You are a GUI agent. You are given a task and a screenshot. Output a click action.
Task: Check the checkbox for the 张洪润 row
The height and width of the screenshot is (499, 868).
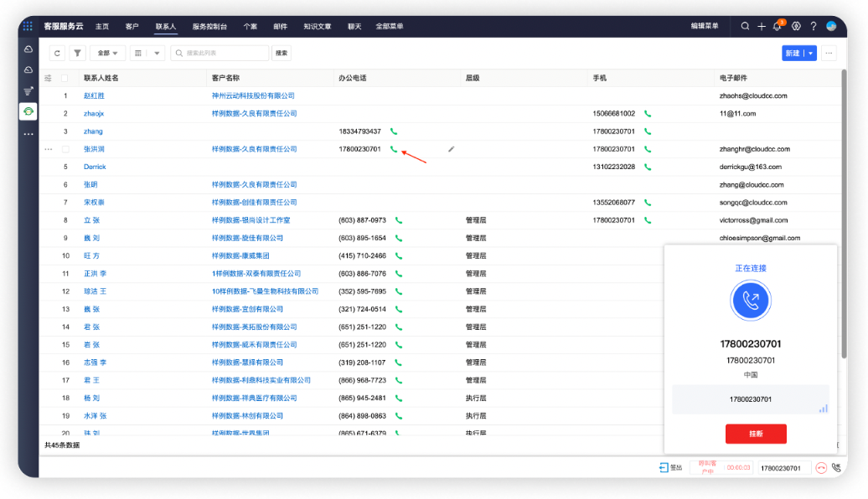tap(65, 149)
